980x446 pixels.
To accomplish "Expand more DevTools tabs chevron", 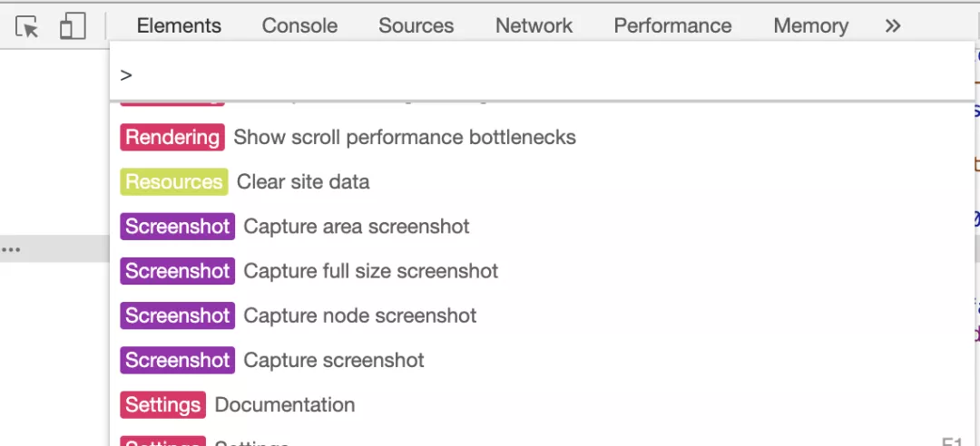I will coord(893,26).
